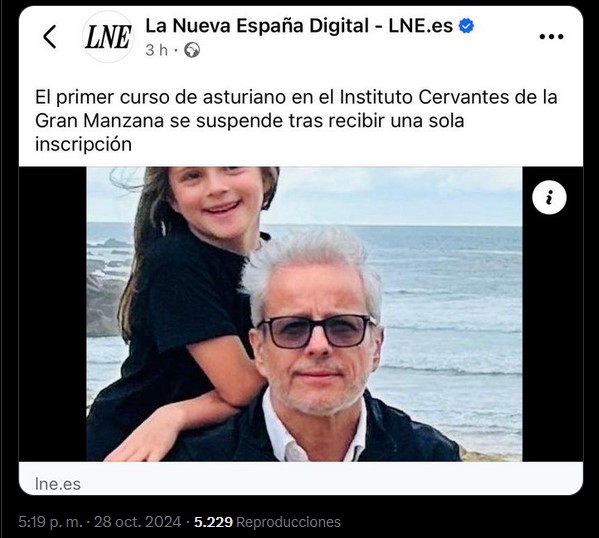Open the '5.229 Reproducciones' view count
This screenshot has height=538, width=599.
[x=267, y=522]
